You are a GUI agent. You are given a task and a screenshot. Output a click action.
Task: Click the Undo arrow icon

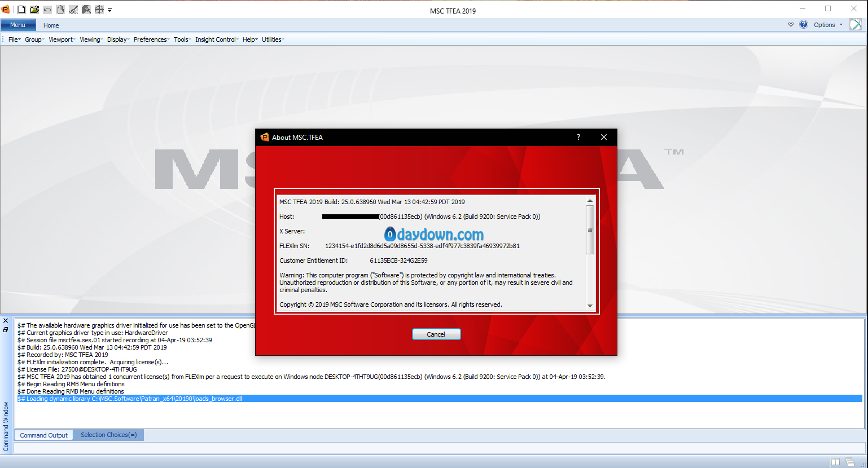pos(47,10)
